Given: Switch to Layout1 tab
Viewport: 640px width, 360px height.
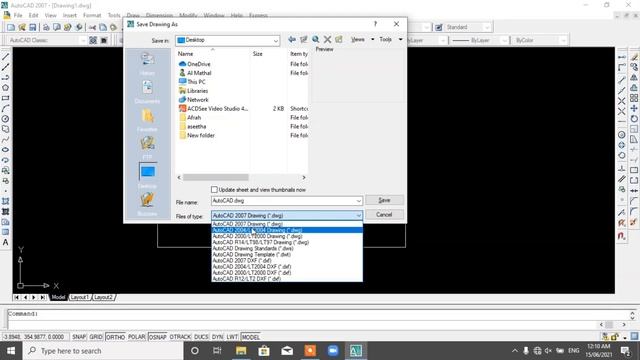Looking at the screenshot, I should pyautogui.click(x=80, y=297).
